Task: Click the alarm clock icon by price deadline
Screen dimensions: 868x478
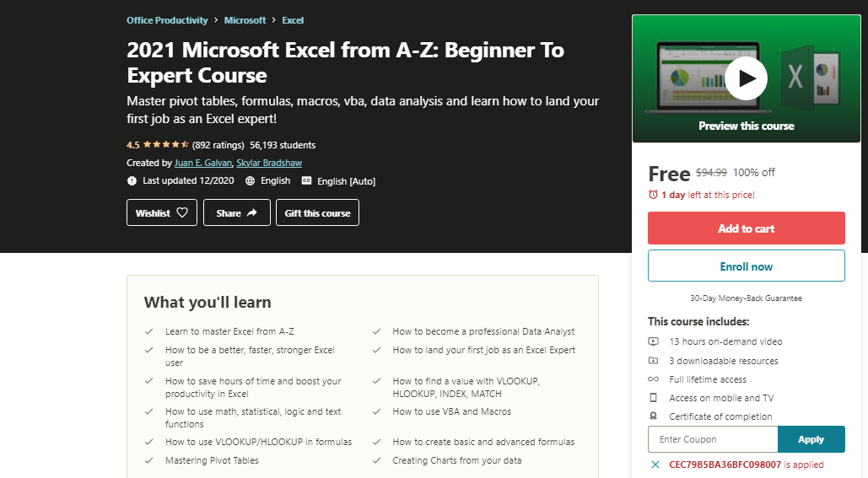Action: pos(653,195)
